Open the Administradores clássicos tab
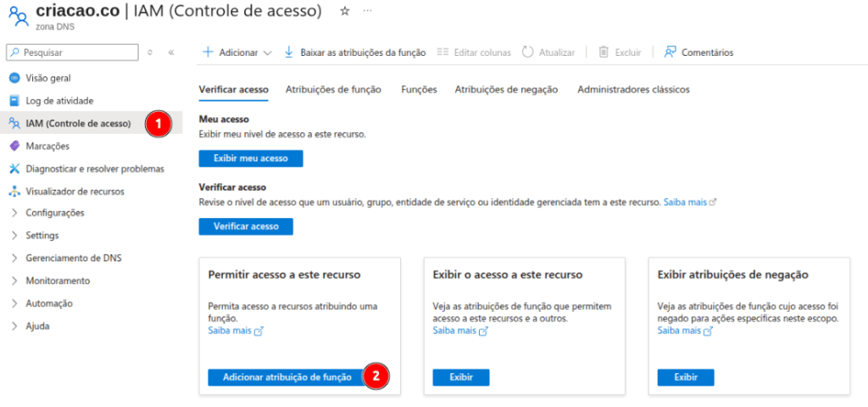This screenshot has height=407, width=868. [633, 89]
